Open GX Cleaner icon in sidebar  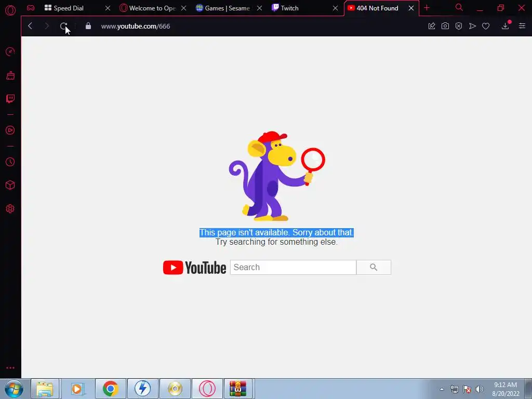click(10, 75)
